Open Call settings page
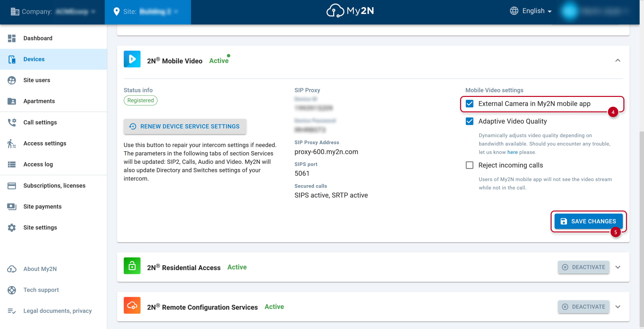644x329 pixels. 53,122
